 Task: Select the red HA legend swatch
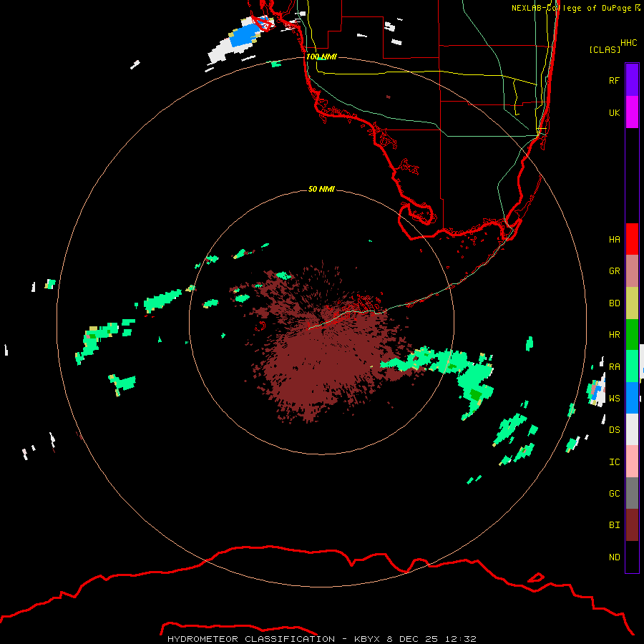click(x=632, y=239)
